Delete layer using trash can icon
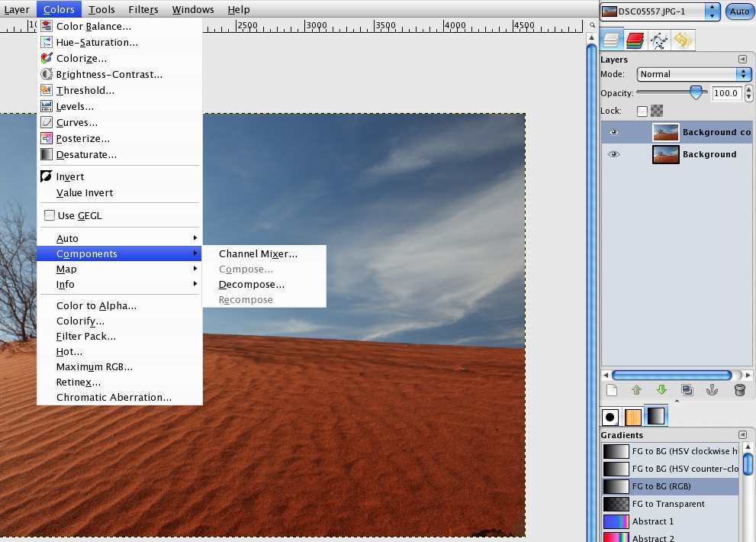 [739, 390]
